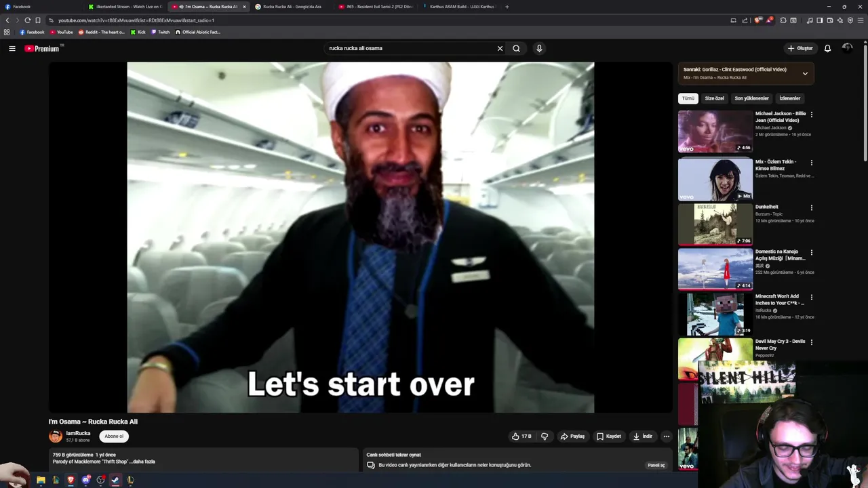The width and height of the screenshot is (868, 488).
Task: Expand description with ...daha fazla
Action: click(142, 462)
